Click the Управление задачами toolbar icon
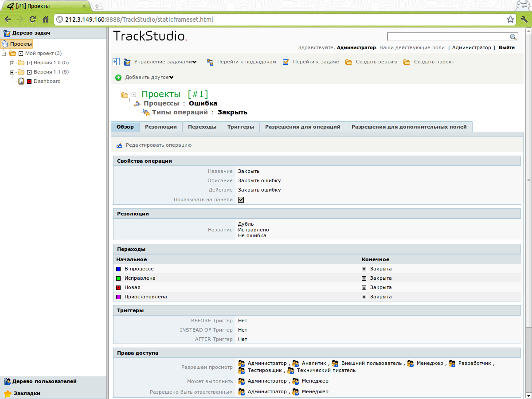Viewport: 532px width, 399px height. (x=127, y=62)
